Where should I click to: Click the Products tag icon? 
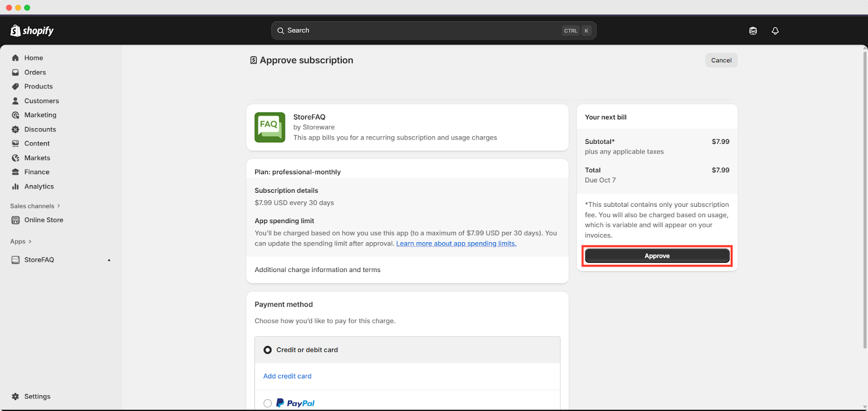coord(15,86)
